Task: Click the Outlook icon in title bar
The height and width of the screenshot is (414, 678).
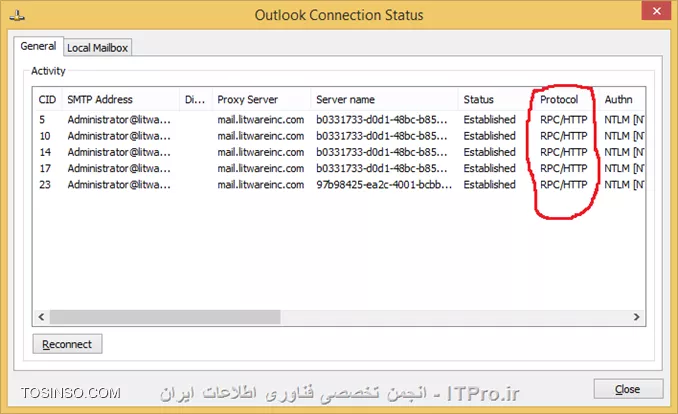Action: pyautogui.click(x=17, y=16)
